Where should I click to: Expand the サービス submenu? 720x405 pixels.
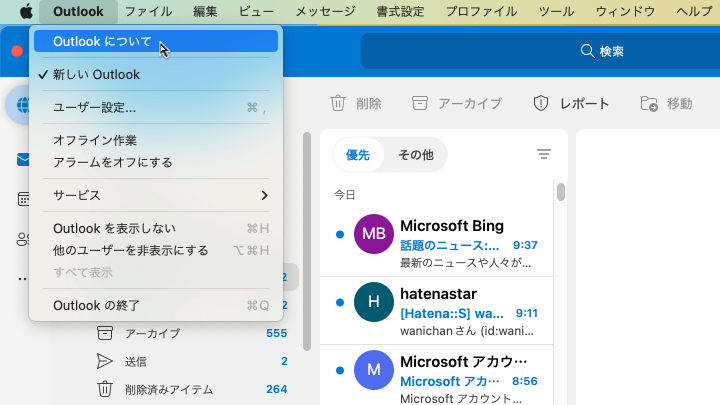(156, 195)
